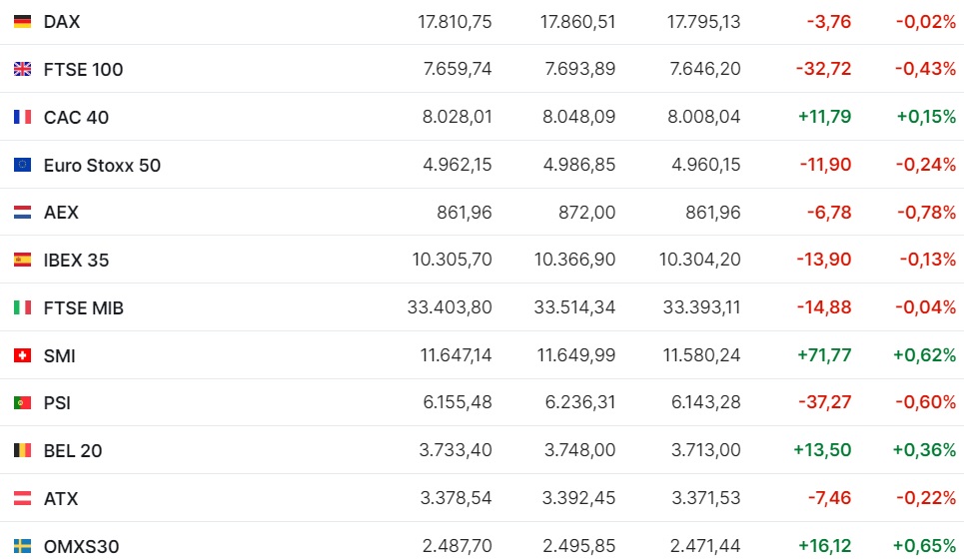Screen dimensions: 964x560
Task: Open the SMI index link
Action: point(60,356)
